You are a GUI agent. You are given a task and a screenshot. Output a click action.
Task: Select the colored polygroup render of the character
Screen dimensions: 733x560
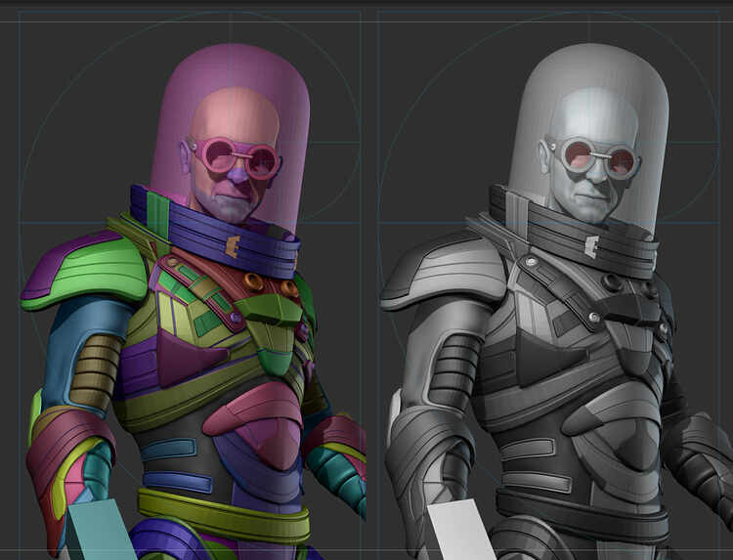tap(194, 302)
